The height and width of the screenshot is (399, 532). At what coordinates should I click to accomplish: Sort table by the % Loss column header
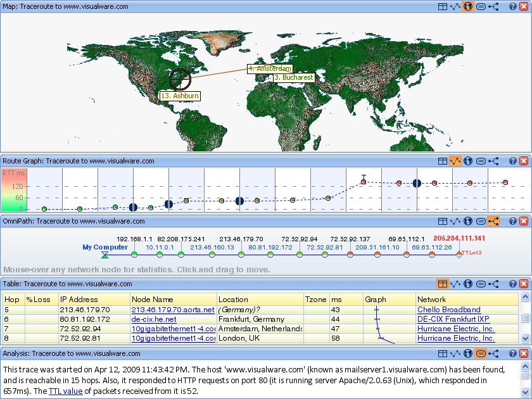[38, 299]
